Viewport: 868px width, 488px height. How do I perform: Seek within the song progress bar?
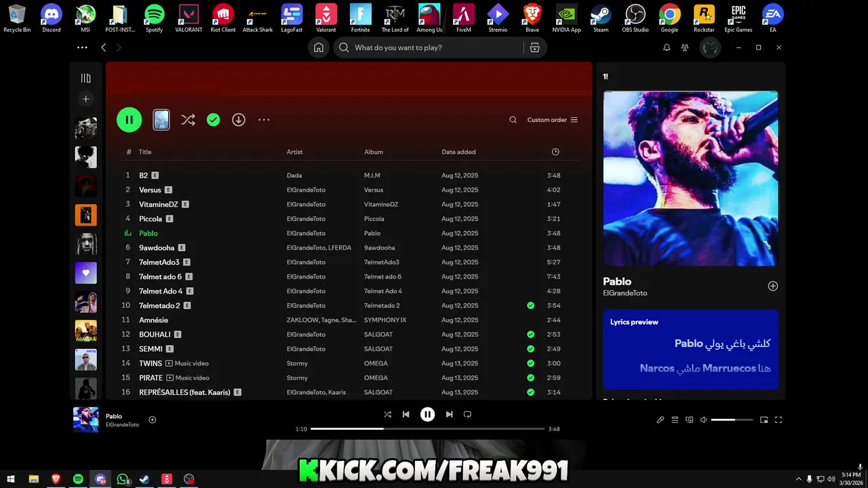427,429
